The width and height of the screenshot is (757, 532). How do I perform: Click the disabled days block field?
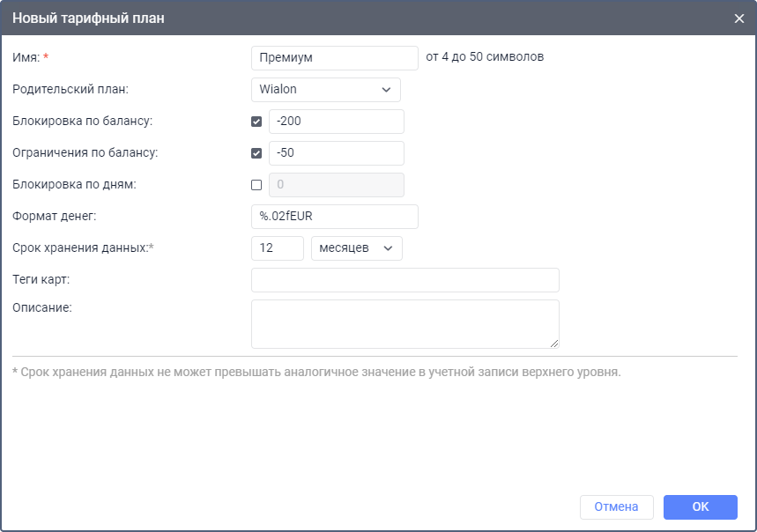(336, 185)
